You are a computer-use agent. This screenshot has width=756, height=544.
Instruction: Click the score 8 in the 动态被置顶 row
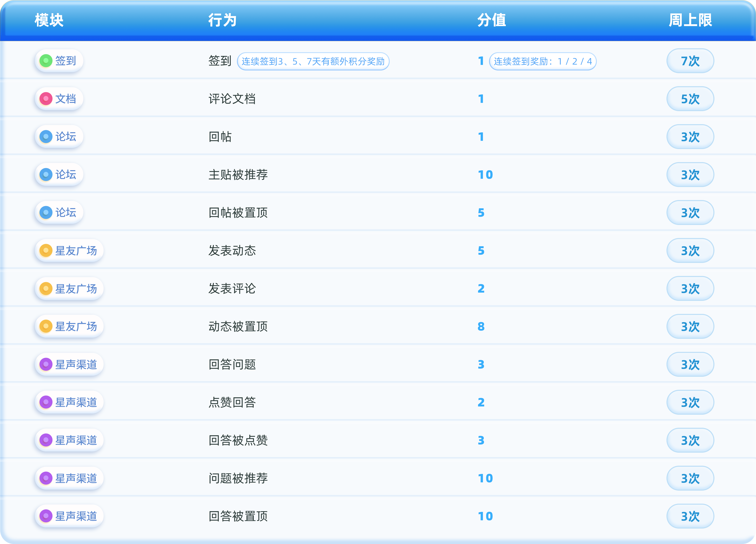481,327
